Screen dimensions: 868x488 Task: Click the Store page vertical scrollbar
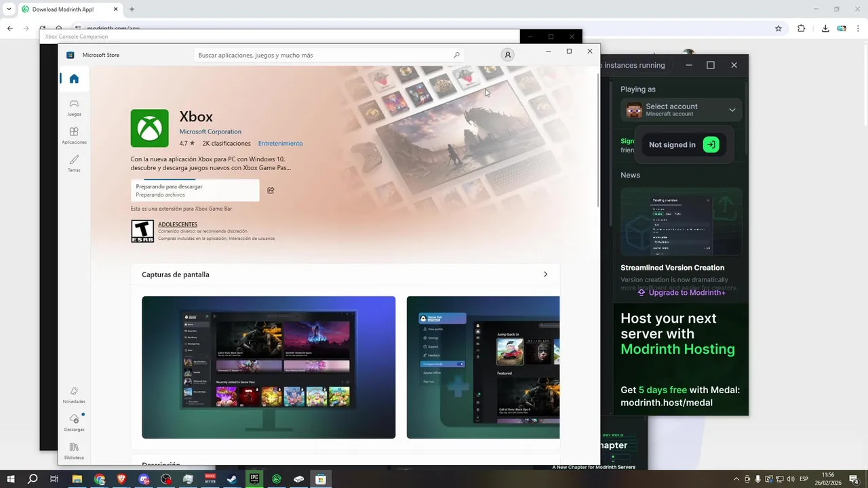click(597, 139)
